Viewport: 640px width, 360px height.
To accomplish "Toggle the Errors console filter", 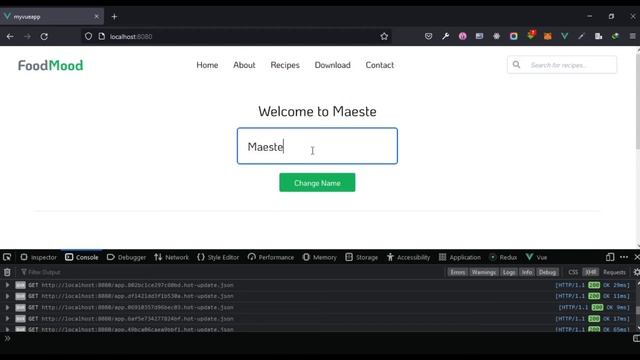I will coord(457,272).
